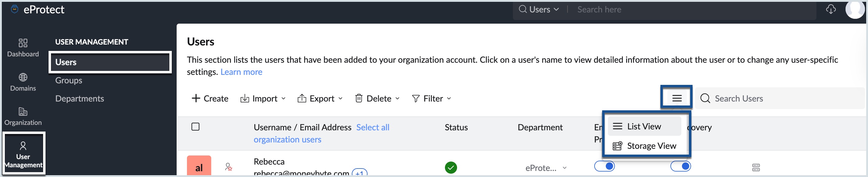Click the Create user button
868x177 pixels.
coord(210,99)
